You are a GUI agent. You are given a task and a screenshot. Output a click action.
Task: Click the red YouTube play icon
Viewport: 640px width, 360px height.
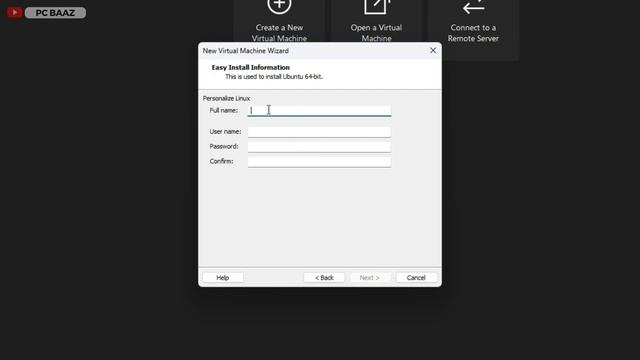click(x=15, y=13)
